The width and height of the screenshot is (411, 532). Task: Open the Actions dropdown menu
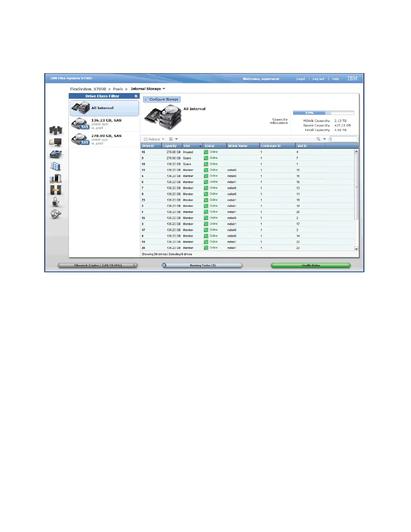pyautogui.click(x=154, y=139)
